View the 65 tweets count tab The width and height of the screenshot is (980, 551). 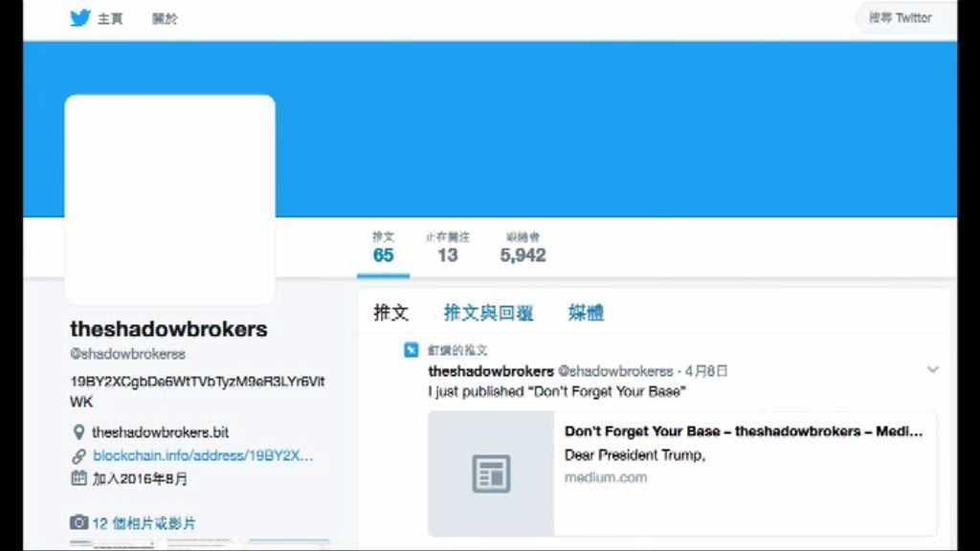tap(383, 248)
